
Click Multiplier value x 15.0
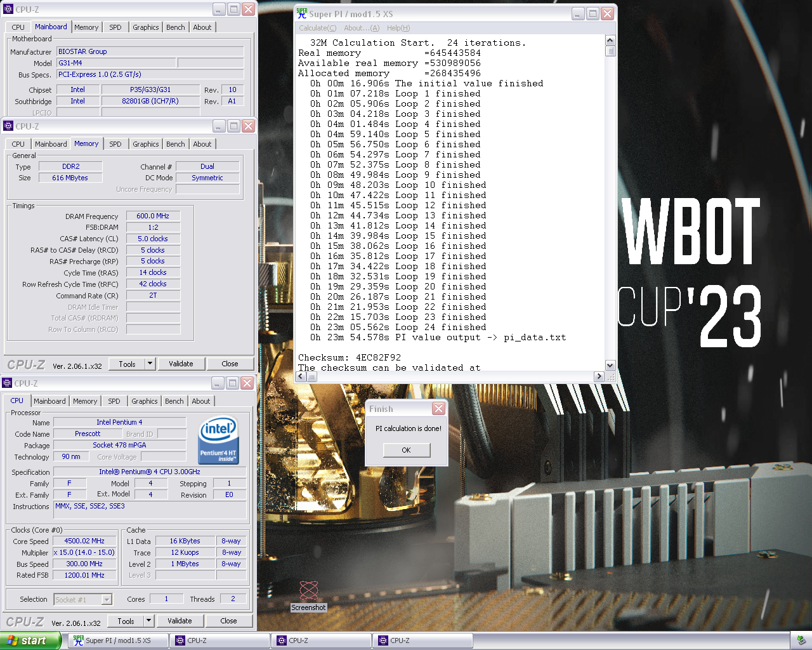(x=84, y=552)
